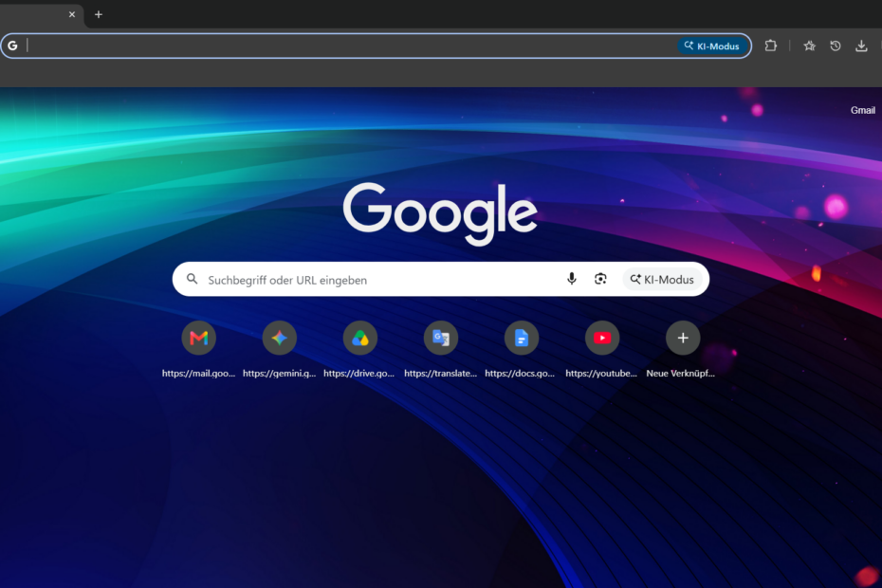Open the extensions puzzle icon
Image resolution: width=882 pixels, height=588 pixels.
point(771,46)
